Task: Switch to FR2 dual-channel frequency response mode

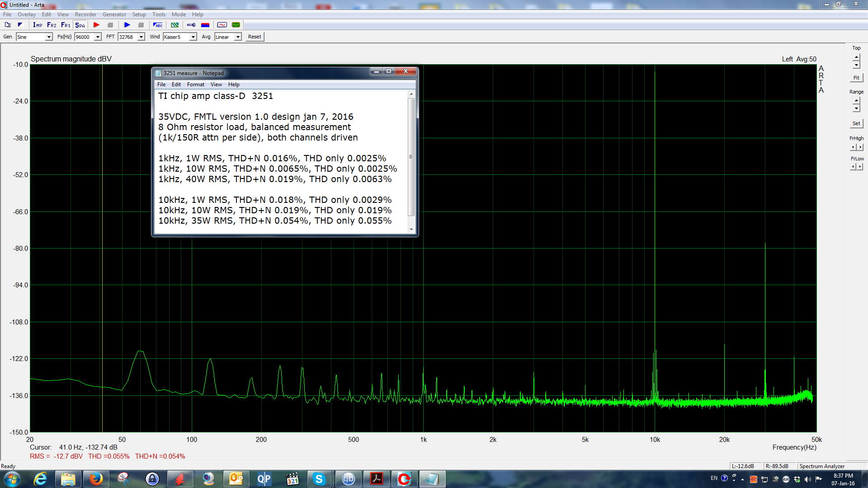Action: (x=52, y=25)
